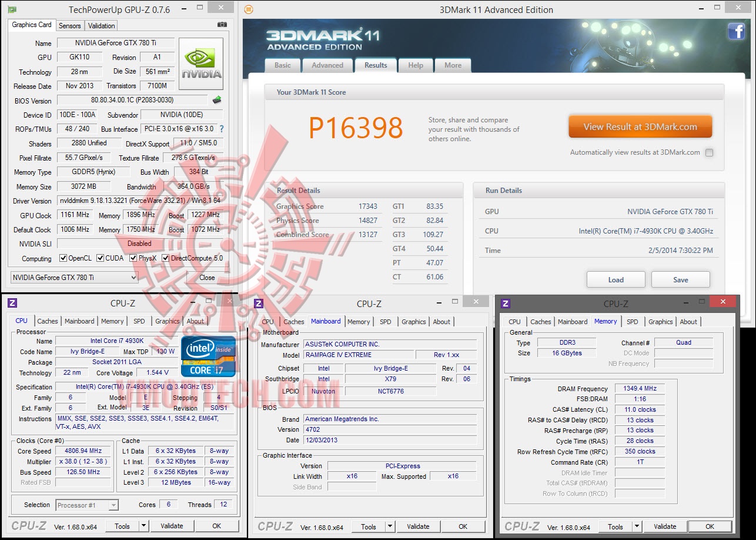
Task: Click the GPU-Z Name field showing GTX 780 Ti
Action: [116, 43]
